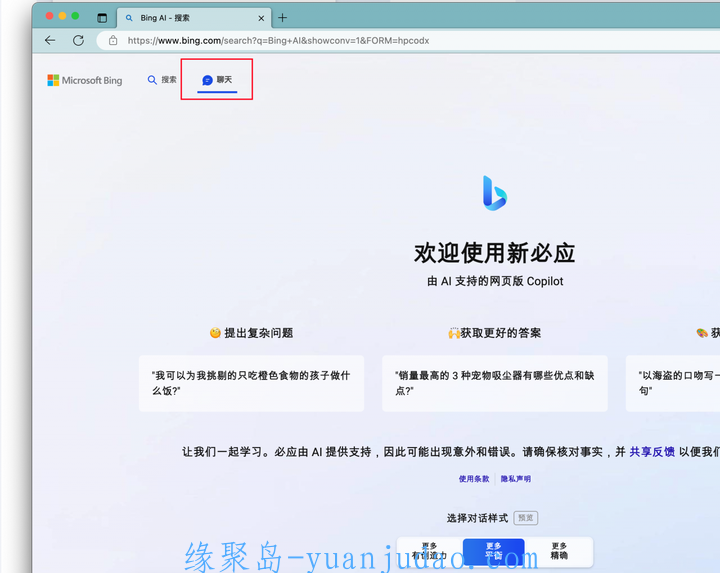Open the 使用条款 terms link
720x573 pixels.
[474, 479]
